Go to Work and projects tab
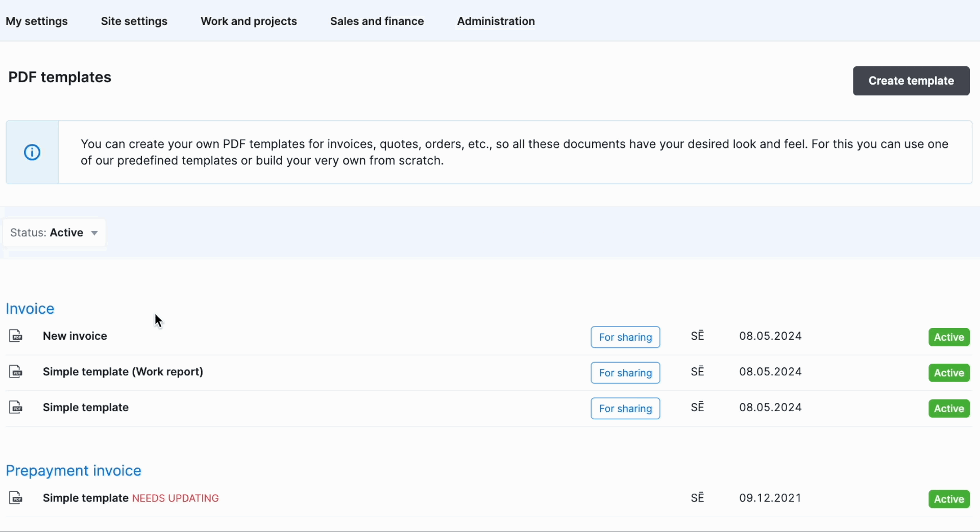This screenshot has width=980, height=532. (x=249, y=21)
